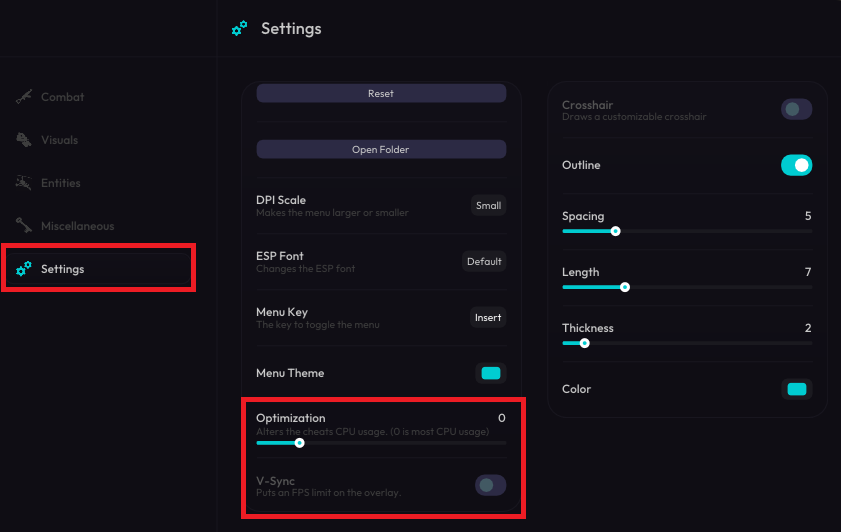The width and height of the screenshot is (841, 532).
Task: Click the Combat rifle icon in sidebar
Action: click(x=24, y=97)
